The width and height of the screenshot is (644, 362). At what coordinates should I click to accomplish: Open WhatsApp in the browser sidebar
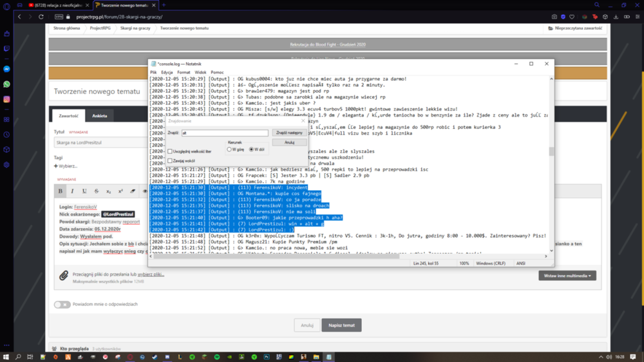coord(6,84)
